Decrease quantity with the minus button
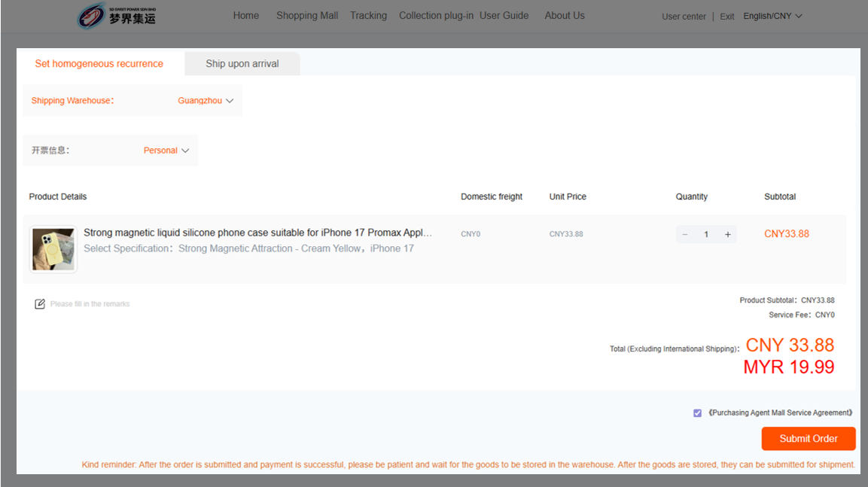 685,234
